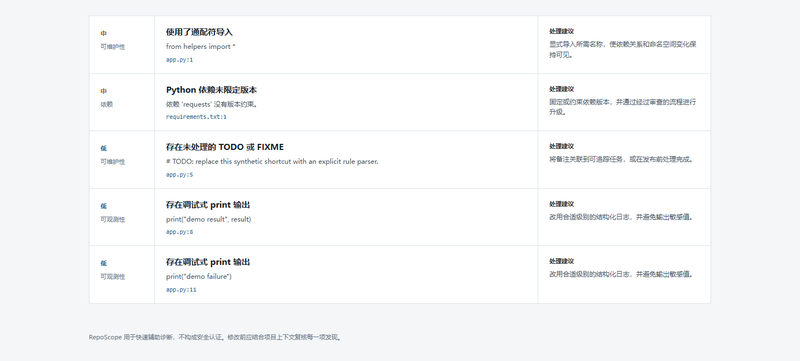800x361 pixels.
Task: Open file reference requirements.txt:1
Action: click(196, 117)
